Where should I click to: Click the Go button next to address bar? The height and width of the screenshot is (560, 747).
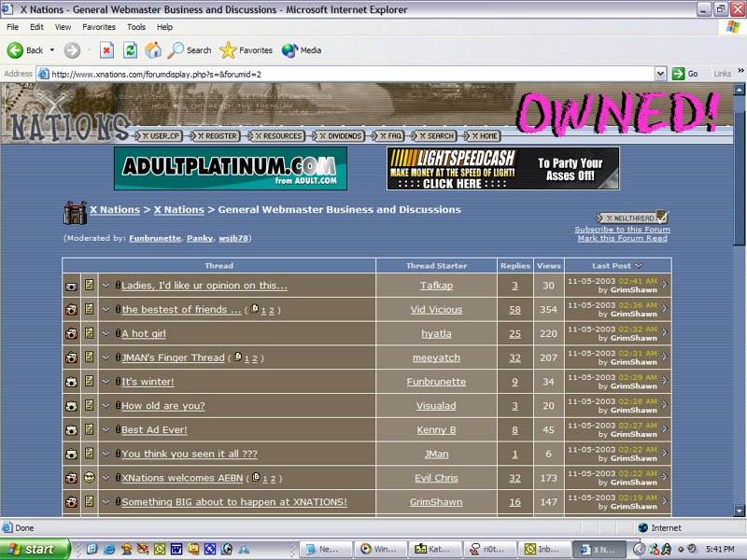tap(686, 74)
